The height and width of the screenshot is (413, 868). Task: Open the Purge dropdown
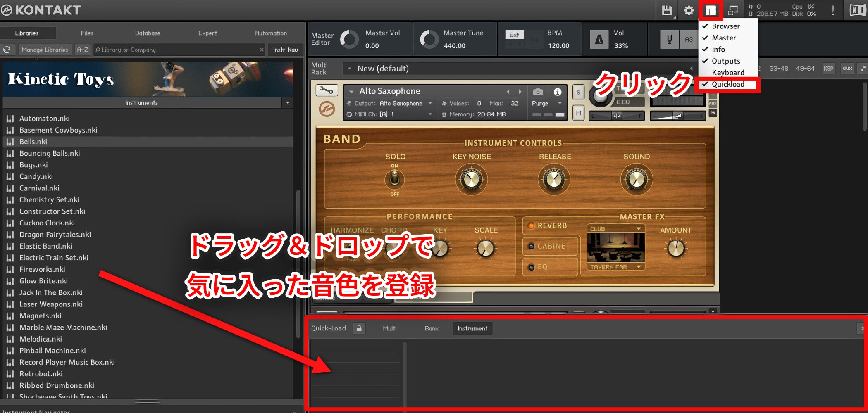pos(560,103)
